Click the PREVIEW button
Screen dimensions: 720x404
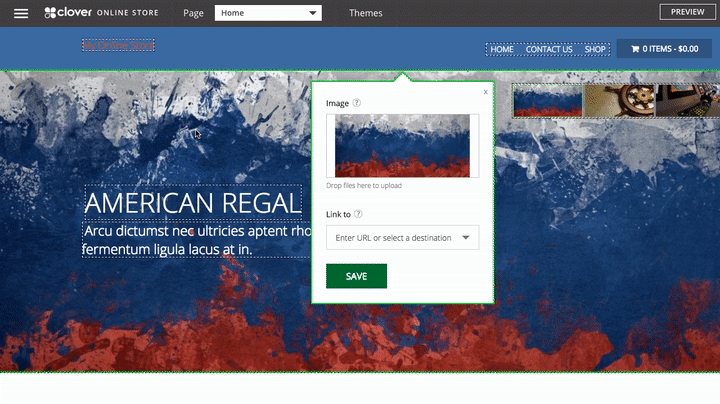(687, 12)
